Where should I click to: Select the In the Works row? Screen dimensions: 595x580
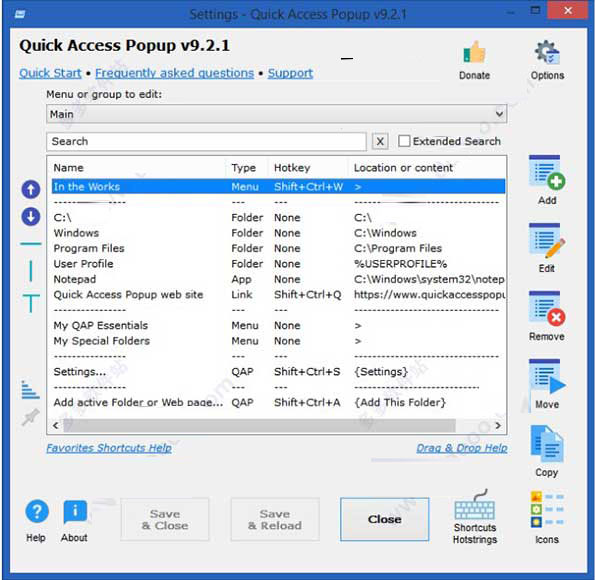click(279, 186)
